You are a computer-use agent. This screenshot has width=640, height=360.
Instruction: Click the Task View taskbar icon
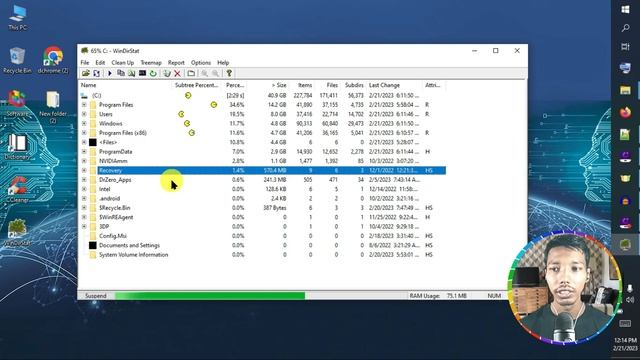coord(625,47)
